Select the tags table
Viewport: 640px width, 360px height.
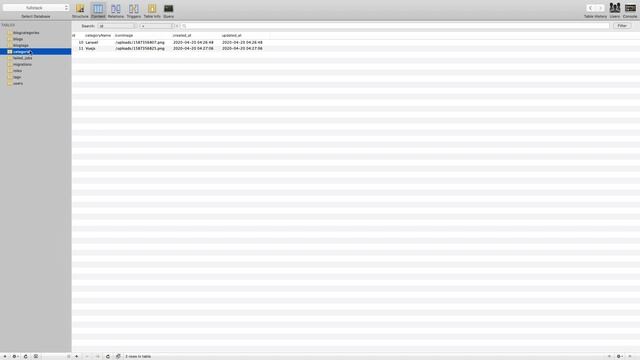pyautogui.click(x=17, y=77)
